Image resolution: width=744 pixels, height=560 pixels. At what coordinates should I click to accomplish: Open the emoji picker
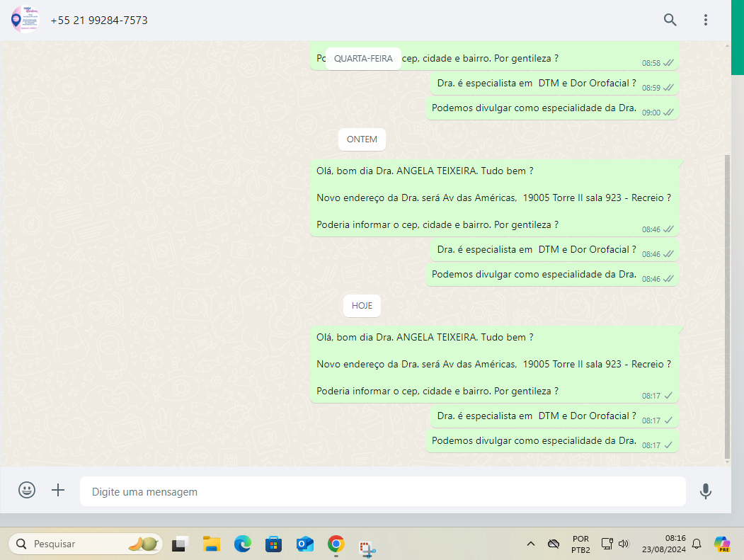(x=27, y=491)
